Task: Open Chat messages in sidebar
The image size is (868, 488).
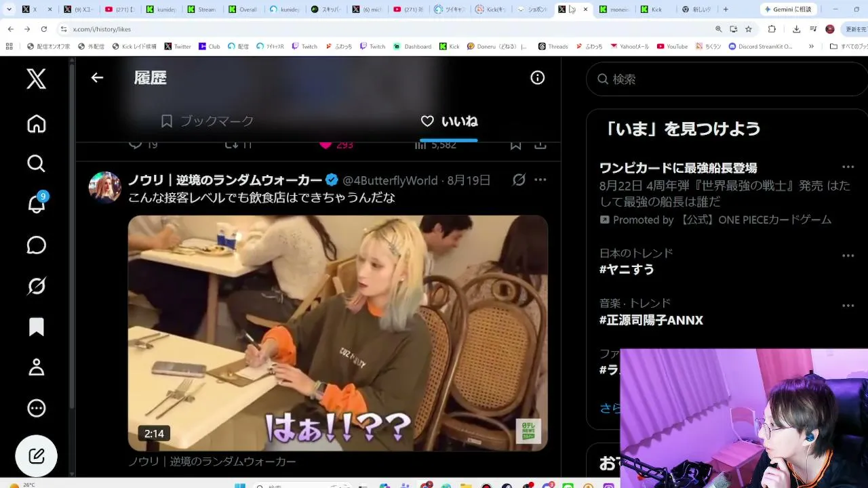Action: click(37, 245)
